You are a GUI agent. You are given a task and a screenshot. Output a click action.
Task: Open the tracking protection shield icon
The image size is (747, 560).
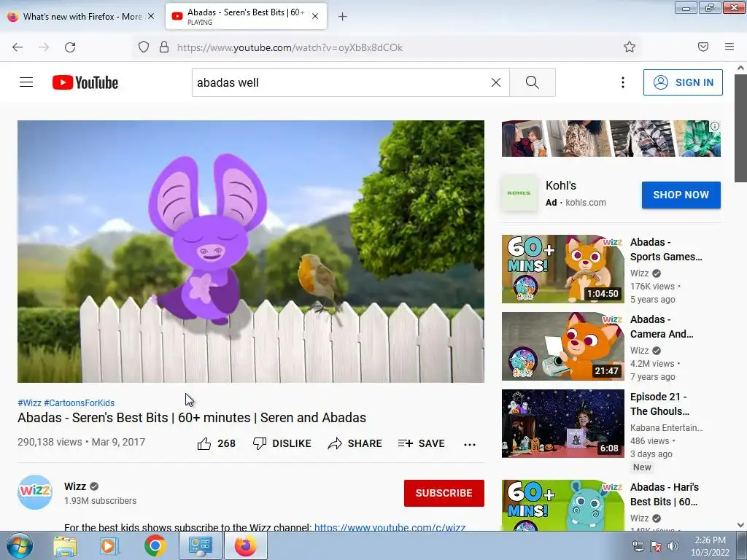[144, 47]
